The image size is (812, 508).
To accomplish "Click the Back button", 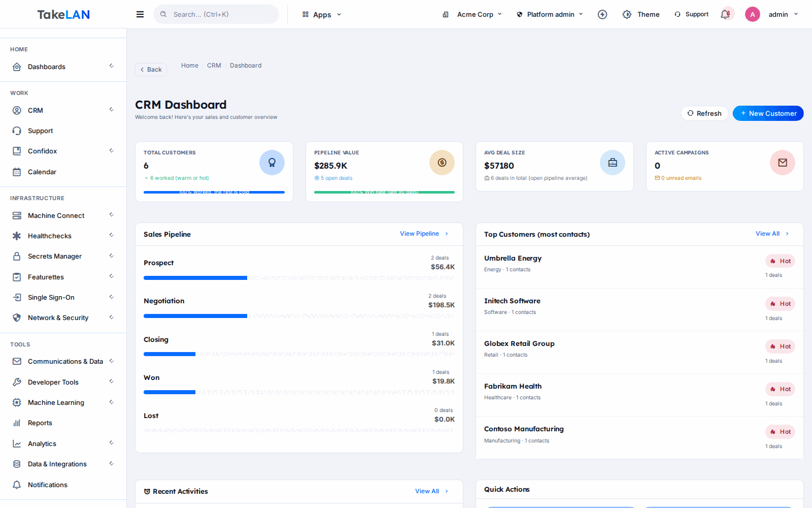I will (x=151, y=70).
